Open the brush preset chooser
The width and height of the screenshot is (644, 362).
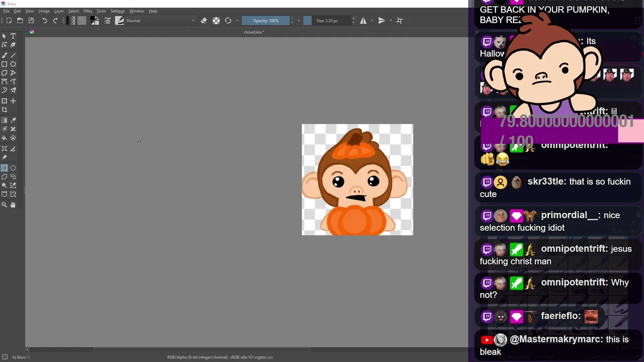coord(120,21)
